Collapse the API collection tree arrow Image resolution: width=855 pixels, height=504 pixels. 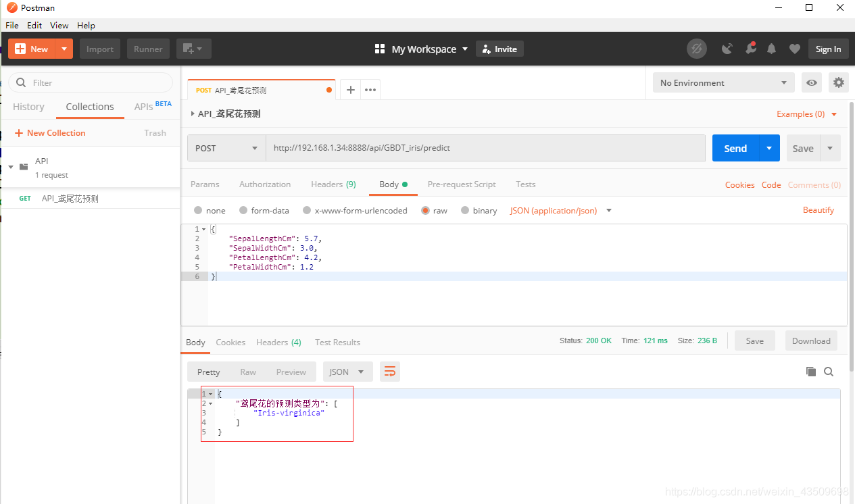pos(11,167)
